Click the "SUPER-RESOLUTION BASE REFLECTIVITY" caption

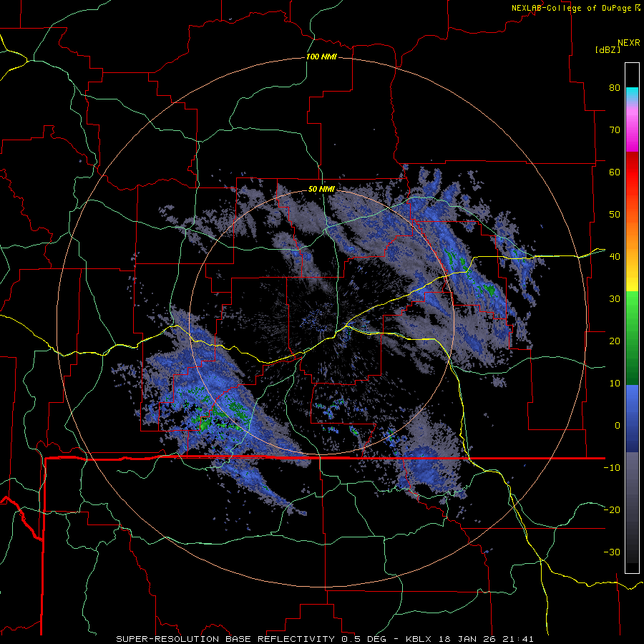225,639
